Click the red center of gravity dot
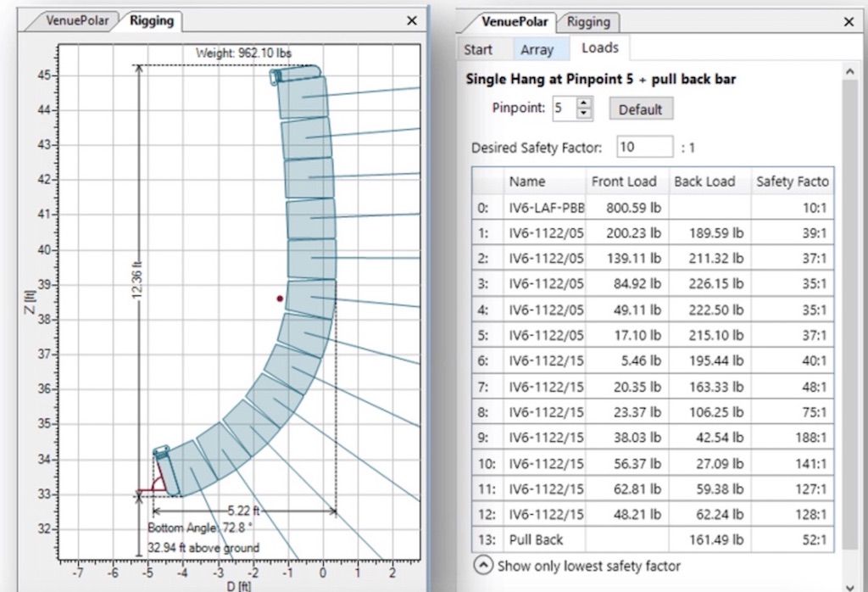Viewport: 868px width, 592px height. click(280, 299)
